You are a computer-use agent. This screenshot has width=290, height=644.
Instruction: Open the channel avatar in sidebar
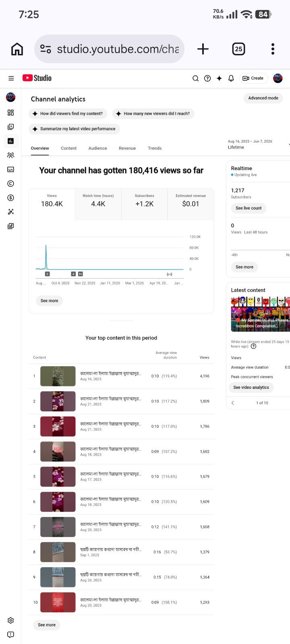point(11,97)
